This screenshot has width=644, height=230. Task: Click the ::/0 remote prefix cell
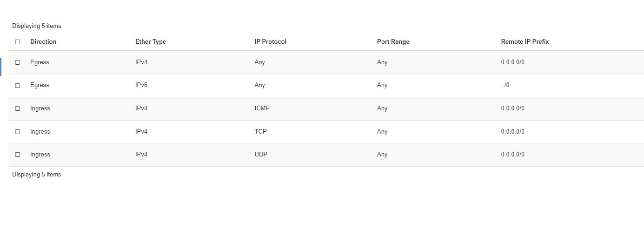tap(505, 85)
